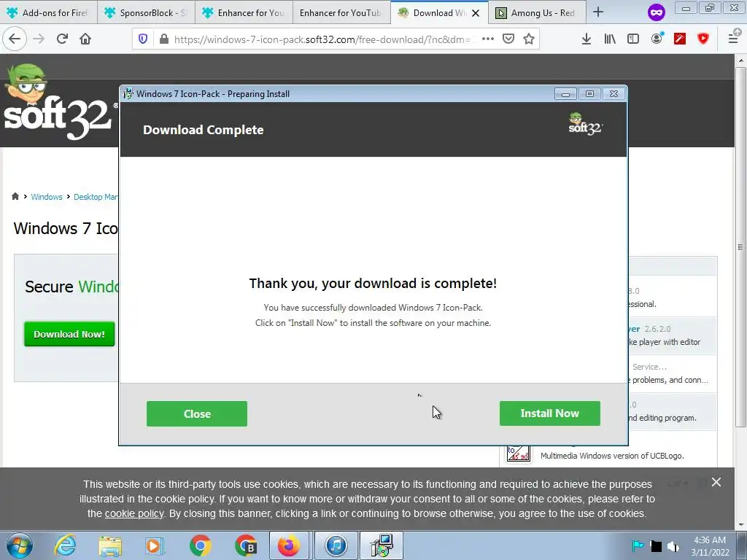
Task: Reload the page with the refresh icon
Action: 62,39
